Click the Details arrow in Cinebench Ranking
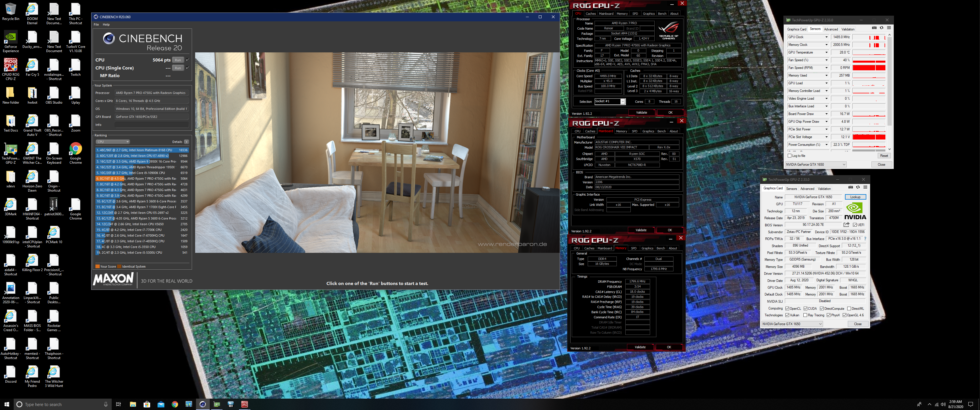Screen dimensions: 980x410 pos(186,142)
